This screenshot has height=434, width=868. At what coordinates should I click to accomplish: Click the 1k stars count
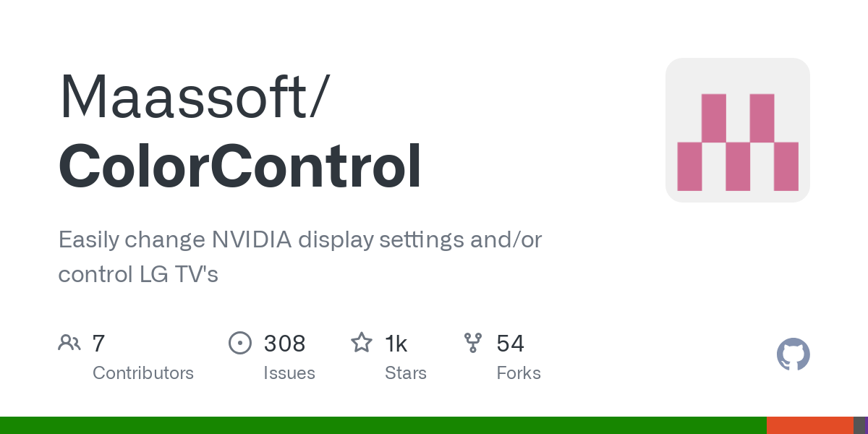396,343
